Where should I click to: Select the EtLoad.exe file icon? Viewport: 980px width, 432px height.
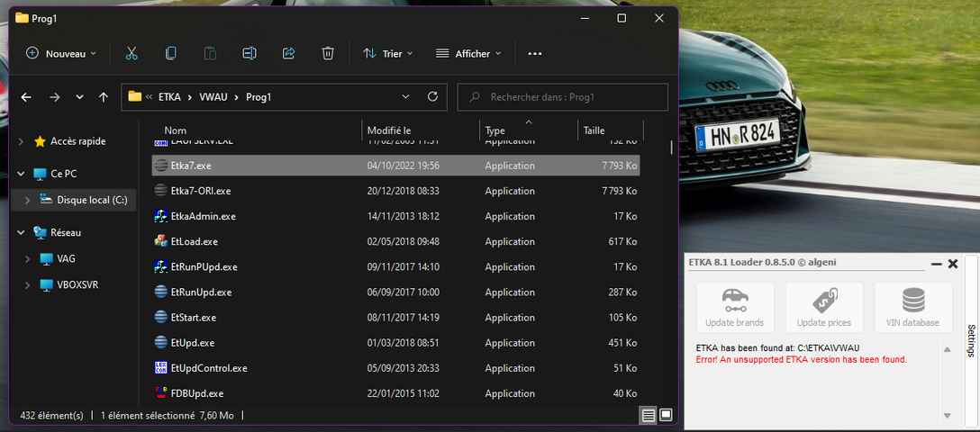(x=160, y=241)
